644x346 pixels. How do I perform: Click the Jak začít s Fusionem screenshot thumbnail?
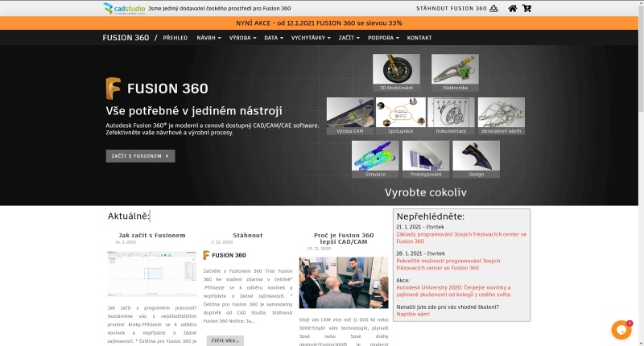point(152,274)
